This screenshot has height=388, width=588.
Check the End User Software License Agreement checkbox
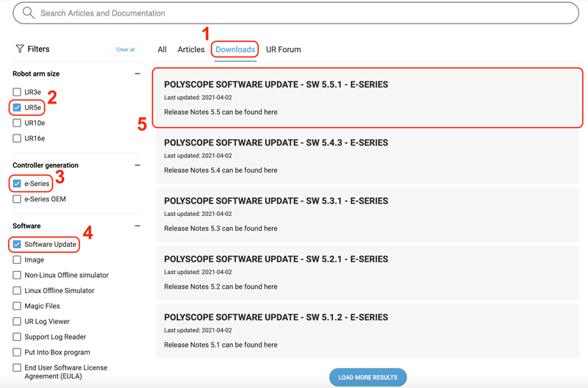pyautogui.click(x=17, y=367)
